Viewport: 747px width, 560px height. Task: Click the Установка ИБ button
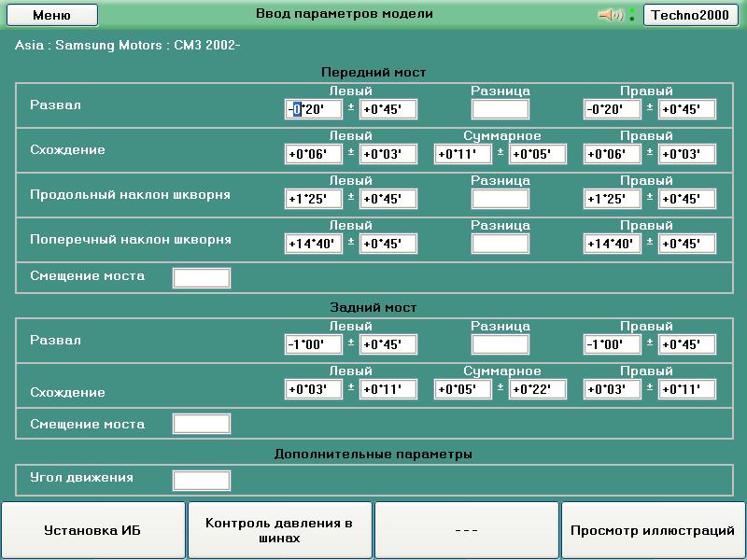pyautogui.click(x=92, y=530)
